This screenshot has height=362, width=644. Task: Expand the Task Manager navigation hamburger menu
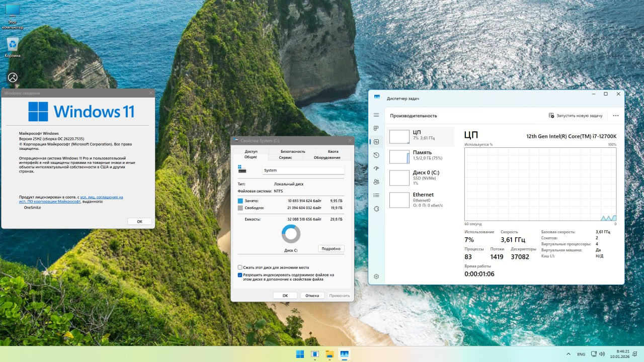[376, 115]
